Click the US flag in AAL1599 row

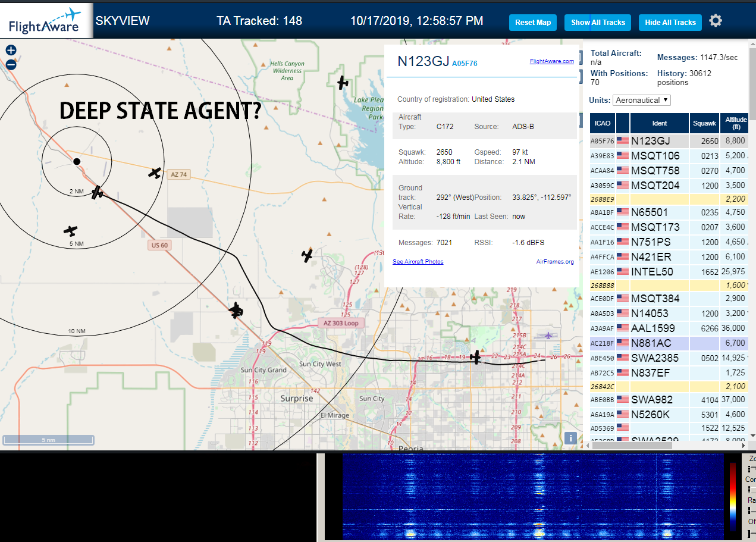click(x=623, y=328)
